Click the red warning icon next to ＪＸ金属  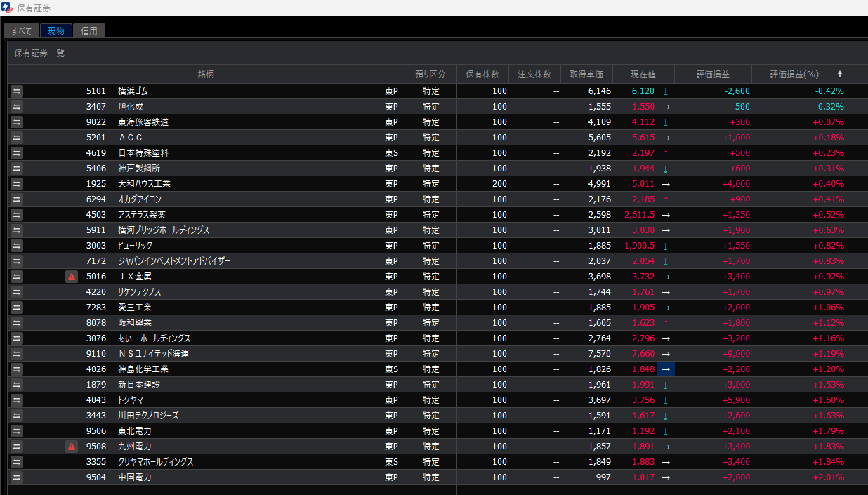(x=72, y=277)
